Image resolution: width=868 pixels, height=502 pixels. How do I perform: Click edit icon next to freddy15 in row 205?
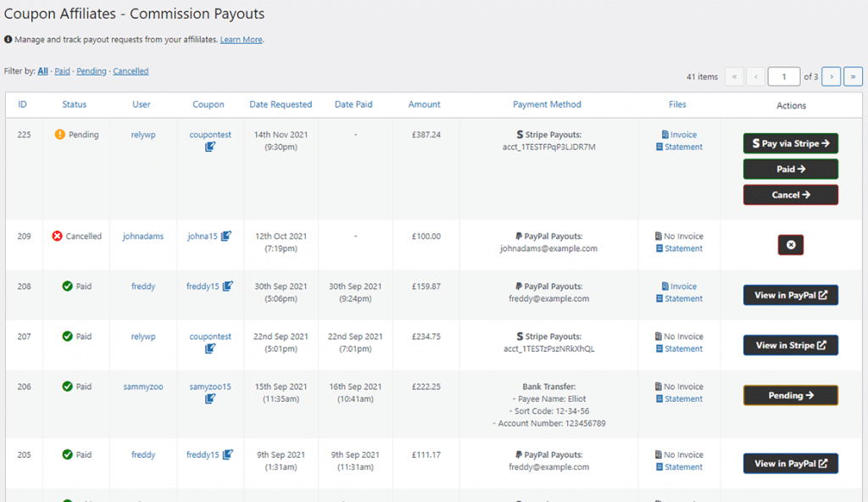point(227,455)
